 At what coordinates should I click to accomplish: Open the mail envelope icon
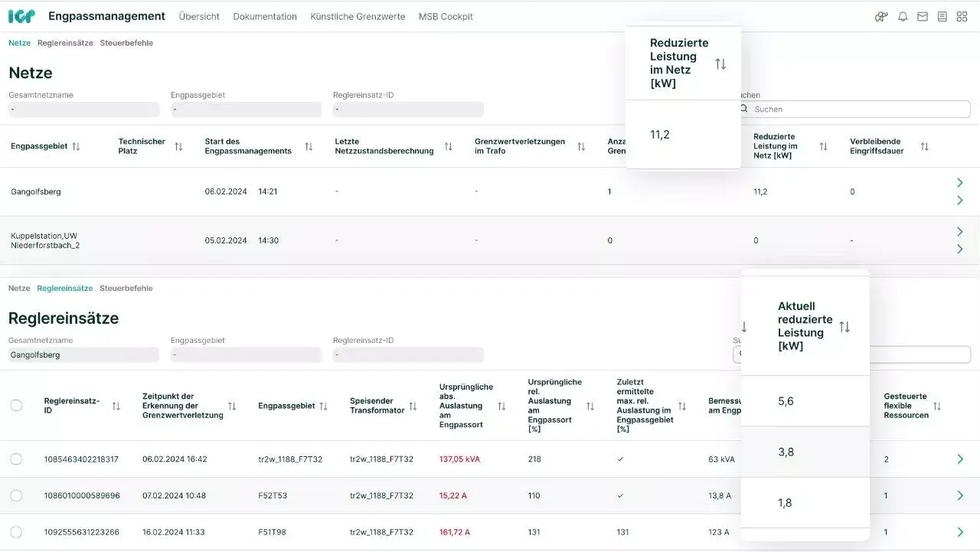pyautogui.click(x=923, y=17)
